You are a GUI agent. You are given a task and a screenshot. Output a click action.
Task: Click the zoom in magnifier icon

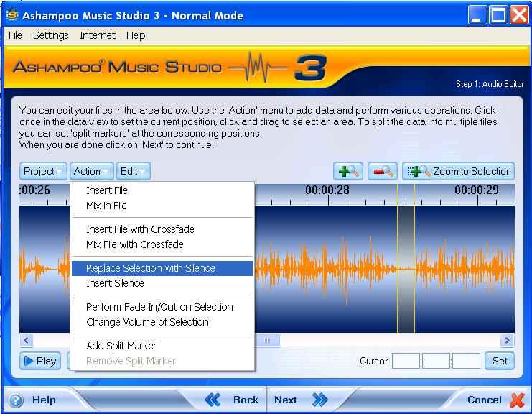[348, 171]
